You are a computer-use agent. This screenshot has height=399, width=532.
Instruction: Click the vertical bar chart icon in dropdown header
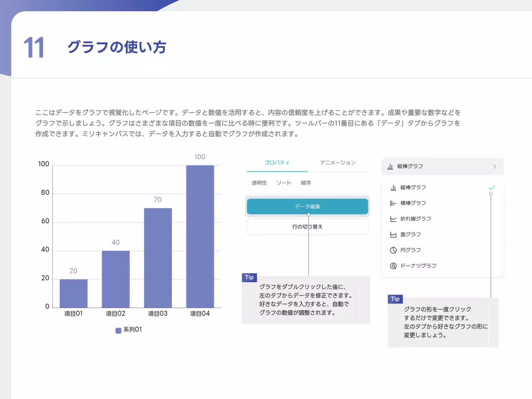pos(390,167)
